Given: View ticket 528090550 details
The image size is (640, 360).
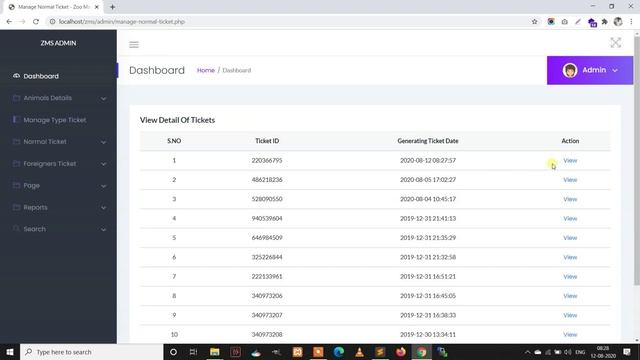Looking at the screenshot, I should (x=570, y=199).
